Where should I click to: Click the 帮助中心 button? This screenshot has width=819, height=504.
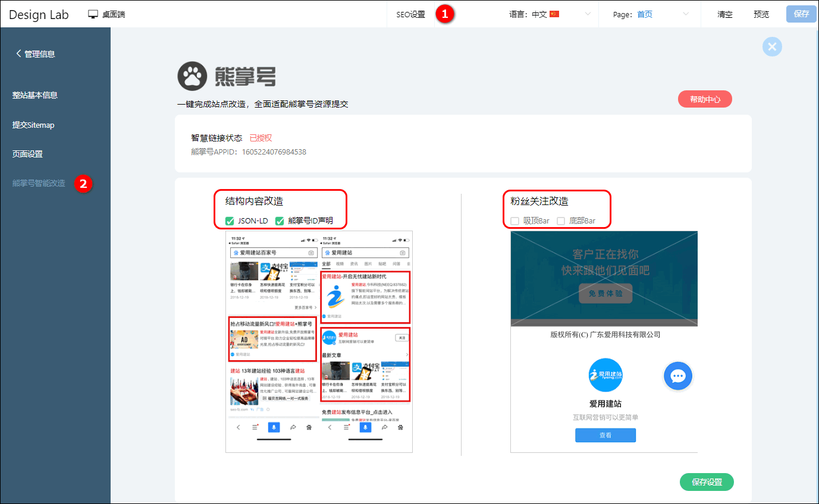[x=705, y=100]
